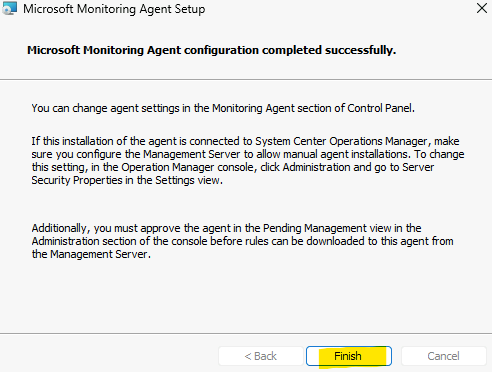Go to the previous step with Back
492x372 pixels.
tap(261, 356)
